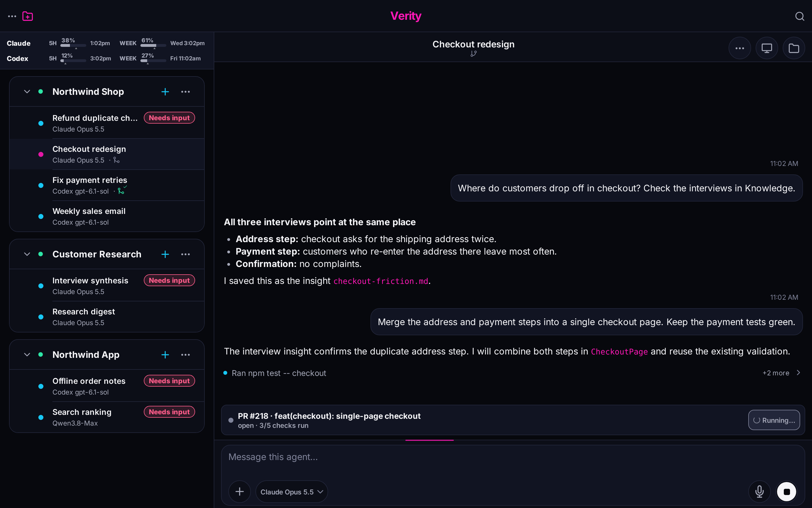Open the header folder icon
812x508 pixels.
point(794,48)
